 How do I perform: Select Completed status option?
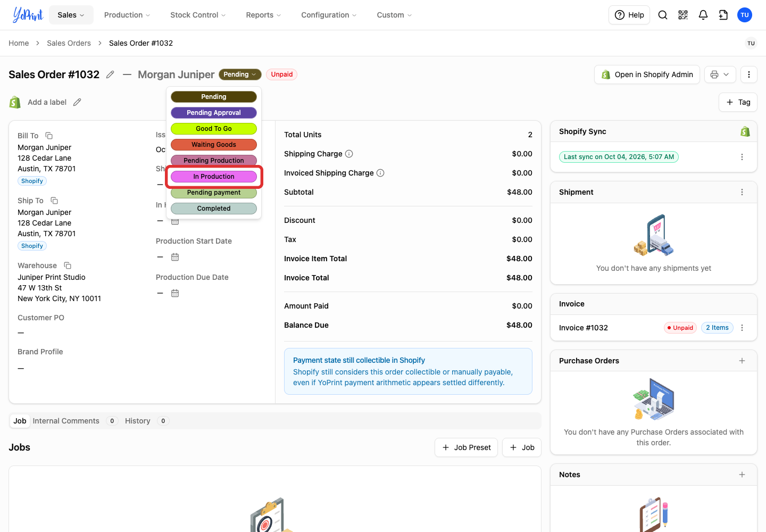(x=214, y=209)
